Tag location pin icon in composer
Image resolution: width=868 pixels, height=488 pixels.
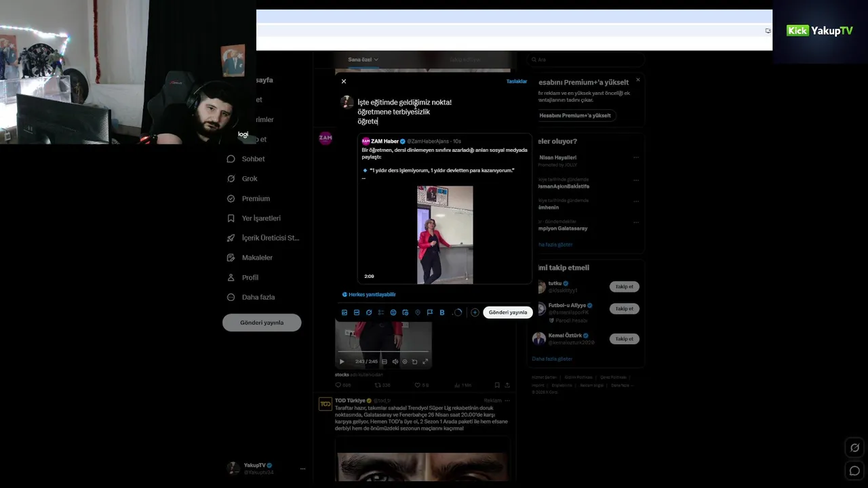click(418, 312)
